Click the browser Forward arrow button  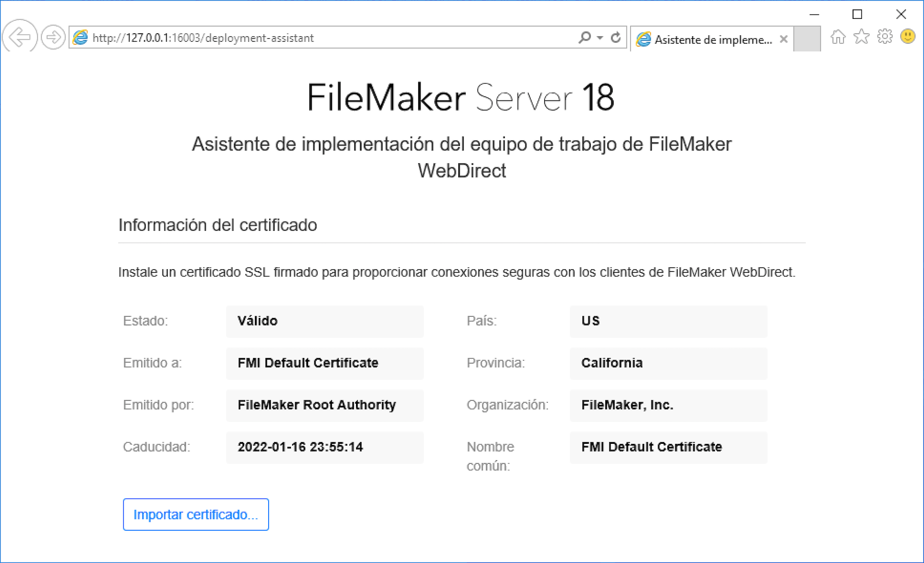click(53, 37)
